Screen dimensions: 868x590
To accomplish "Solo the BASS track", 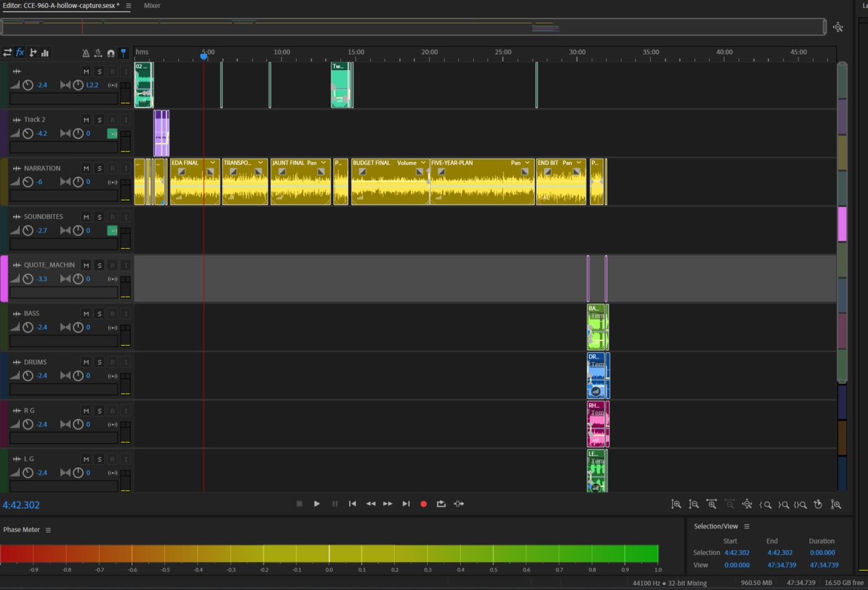I will (99, 313).
